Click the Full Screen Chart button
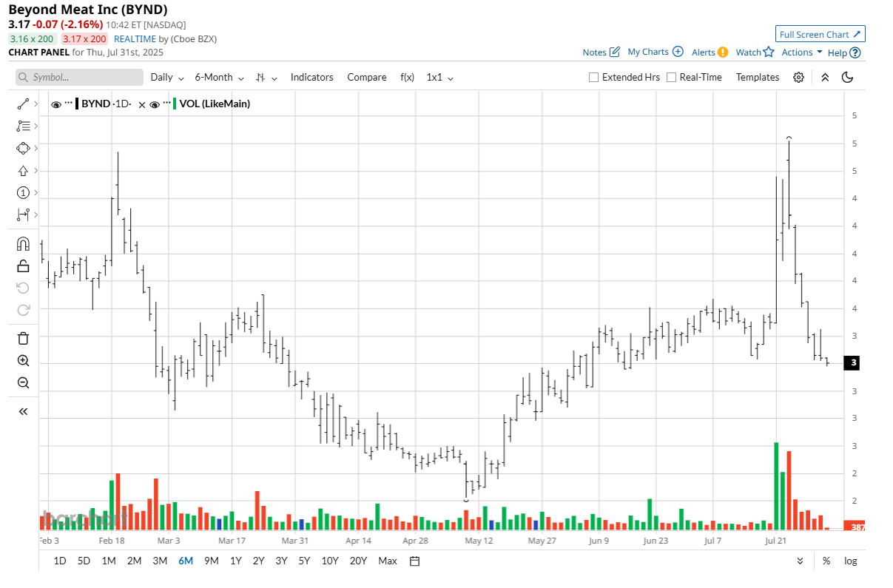The width and height of the screenshot is (893, 588). click(x=820, y=34)
